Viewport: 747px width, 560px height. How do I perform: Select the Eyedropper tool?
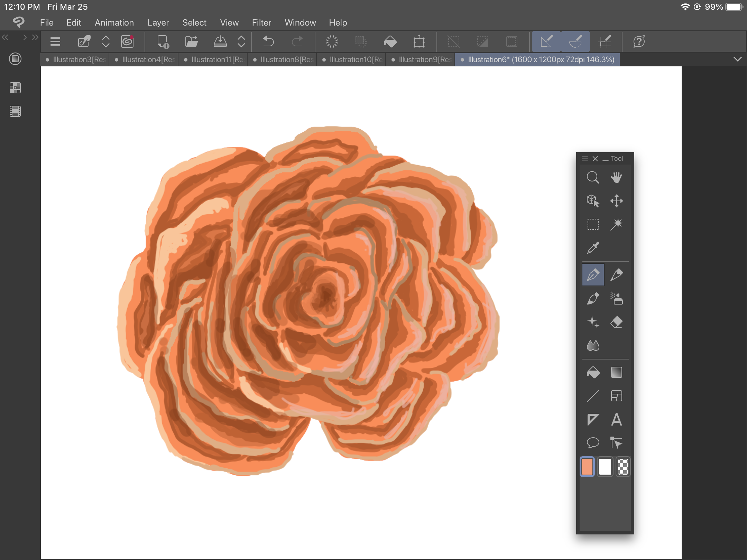click(x=593, y=248)
